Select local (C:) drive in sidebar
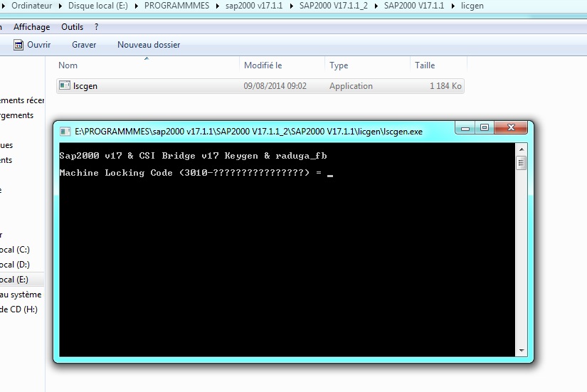587x392 pixels. tap(15, 250)
